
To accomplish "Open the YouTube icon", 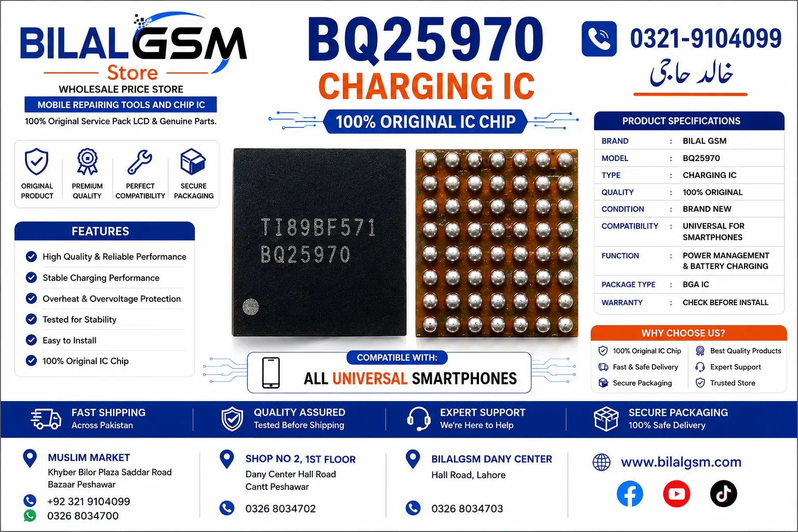I will [676, 494].
